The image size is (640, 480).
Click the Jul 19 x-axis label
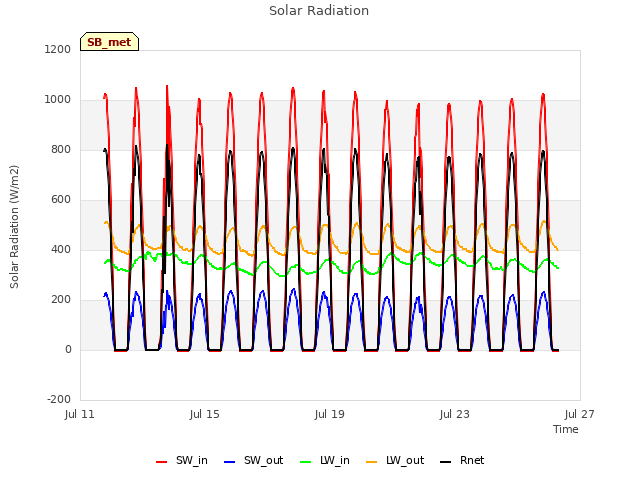tap(329, 414)
